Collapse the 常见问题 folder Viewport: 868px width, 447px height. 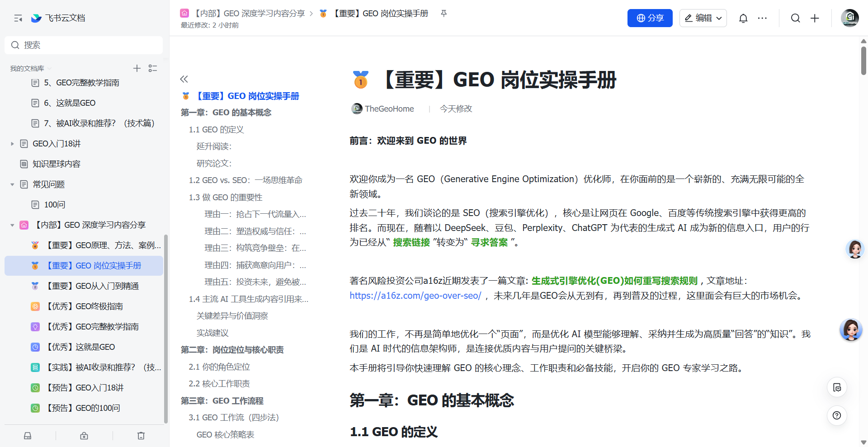point(12,184)
